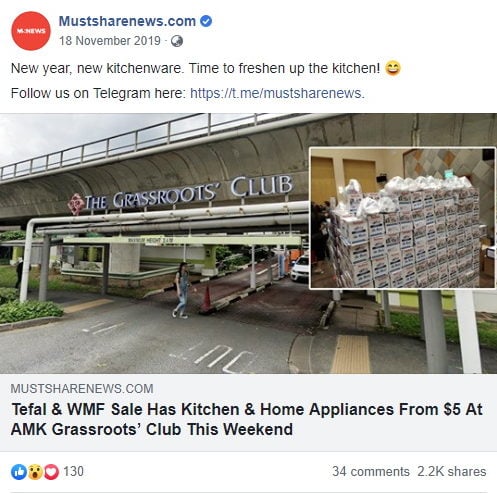Viewport: 497px width, 494px height.
Task: Click The Grassroots' Club sign in photo
Action: 180,195
